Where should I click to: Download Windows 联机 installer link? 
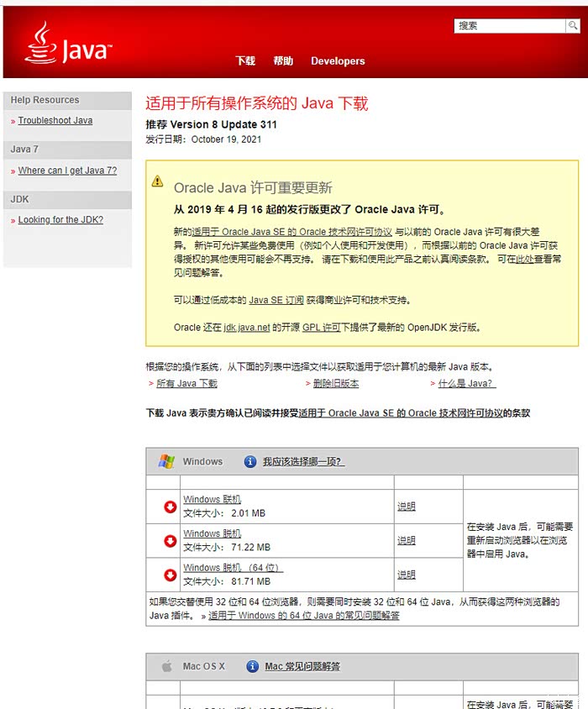coord(213,499)
